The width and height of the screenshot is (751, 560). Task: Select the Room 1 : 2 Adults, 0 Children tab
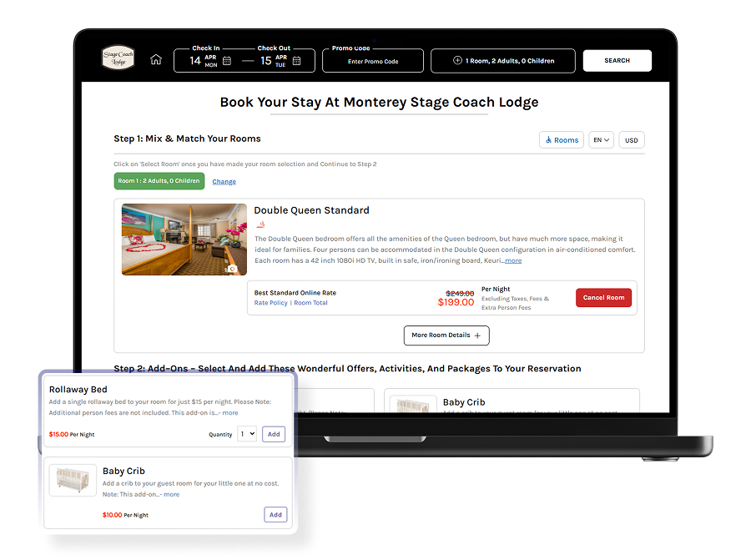pos(159,181)
